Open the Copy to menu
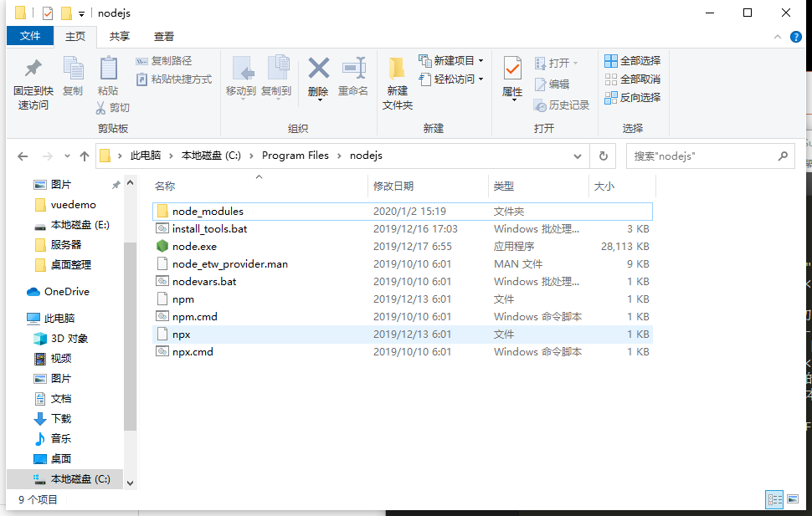This screenshot has width=812, height=516. click(x=276, y=78)
